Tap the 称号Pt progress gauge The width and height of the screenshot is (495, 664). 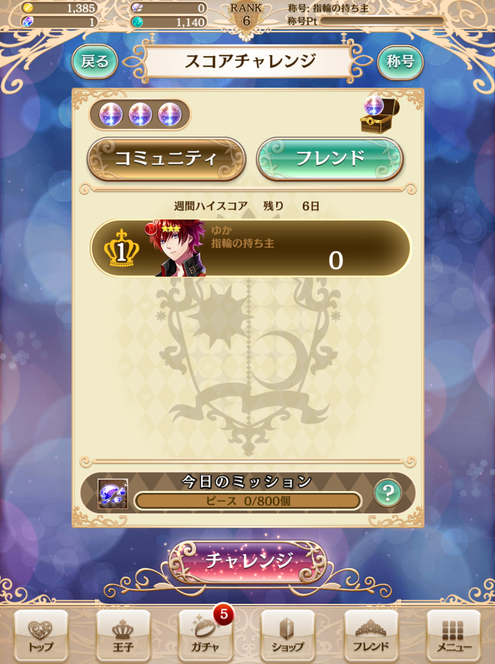click(x=382, y=21)
